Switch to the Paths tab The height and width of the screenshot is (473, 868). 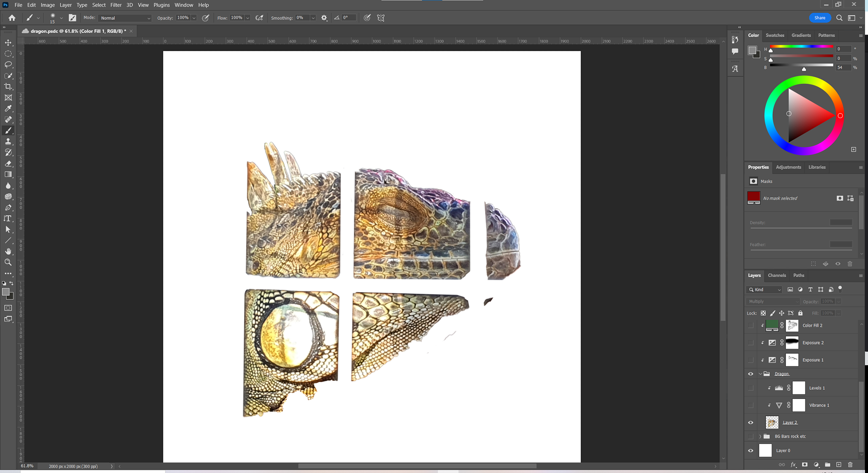pos(799,275)
